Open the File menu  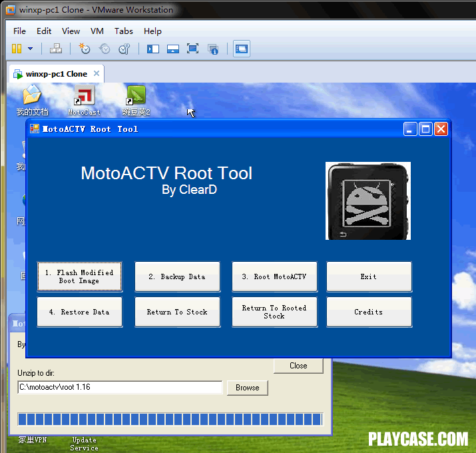(x=19, y=31)
